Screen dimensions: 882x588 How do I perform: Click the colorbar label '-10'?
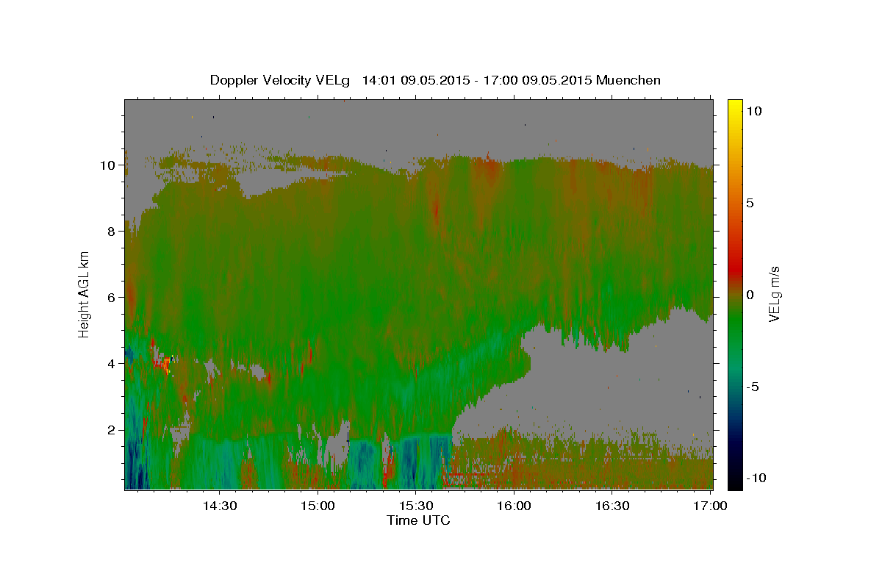pyautogui.click(x=756, y=478)
